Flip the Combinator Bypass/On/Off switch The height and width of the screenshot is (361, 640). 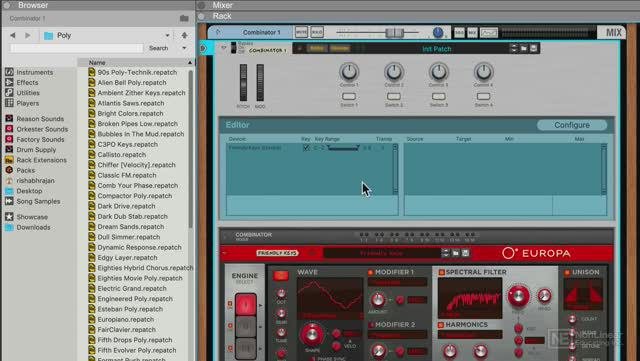[233, 48]
